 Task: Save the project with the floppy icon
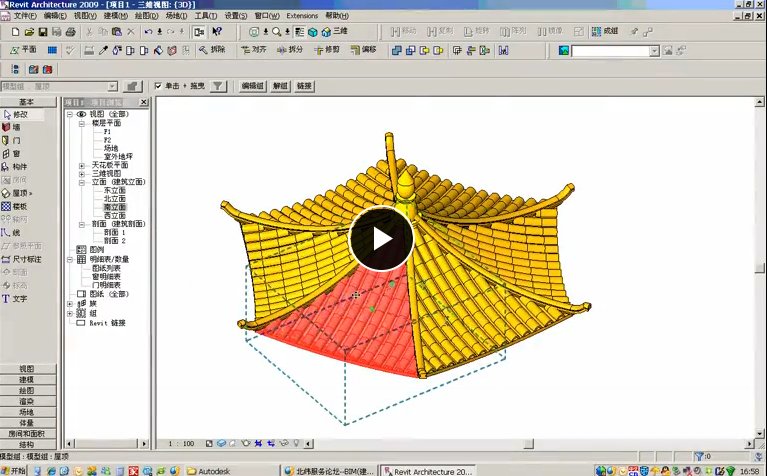point(43,32)
